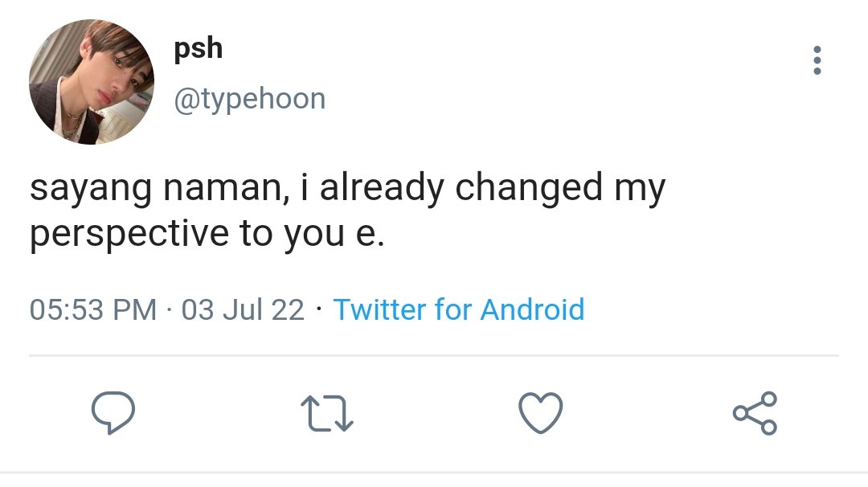Reply using the speech bubble icon

click(112, 413)
